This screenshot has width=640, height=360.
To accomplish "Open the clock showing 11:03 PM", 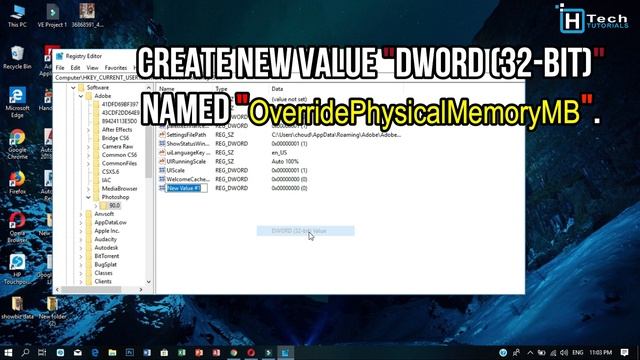I will [x=600, y=353].
